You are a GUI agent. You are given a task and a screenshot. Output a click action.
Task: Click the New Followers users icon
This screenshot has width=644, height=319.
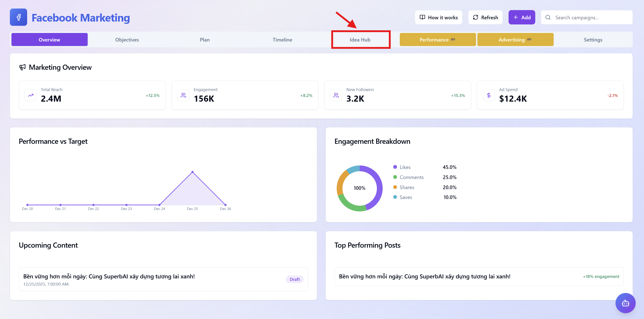coord(336,95)
